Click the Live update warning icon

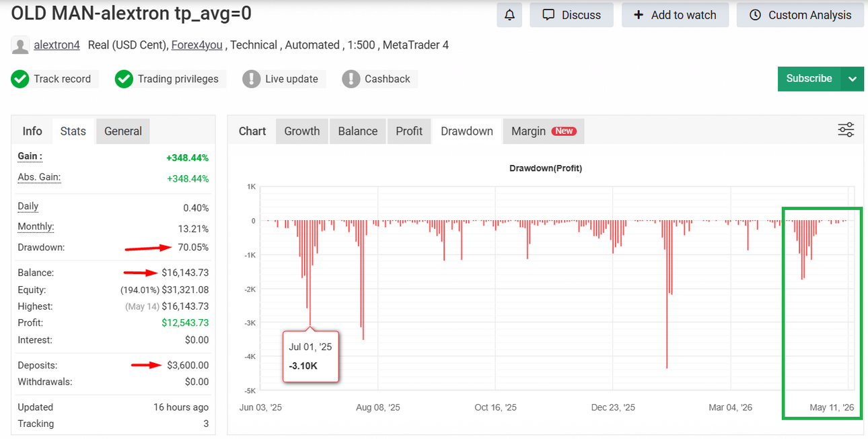(251, 79)
